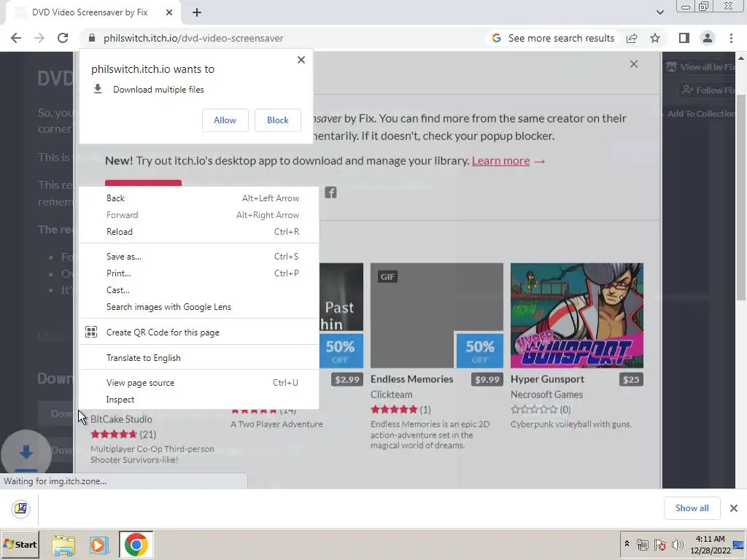Click the $25 price tag
This screenshot has height=560, width=747.
point(631,379)
